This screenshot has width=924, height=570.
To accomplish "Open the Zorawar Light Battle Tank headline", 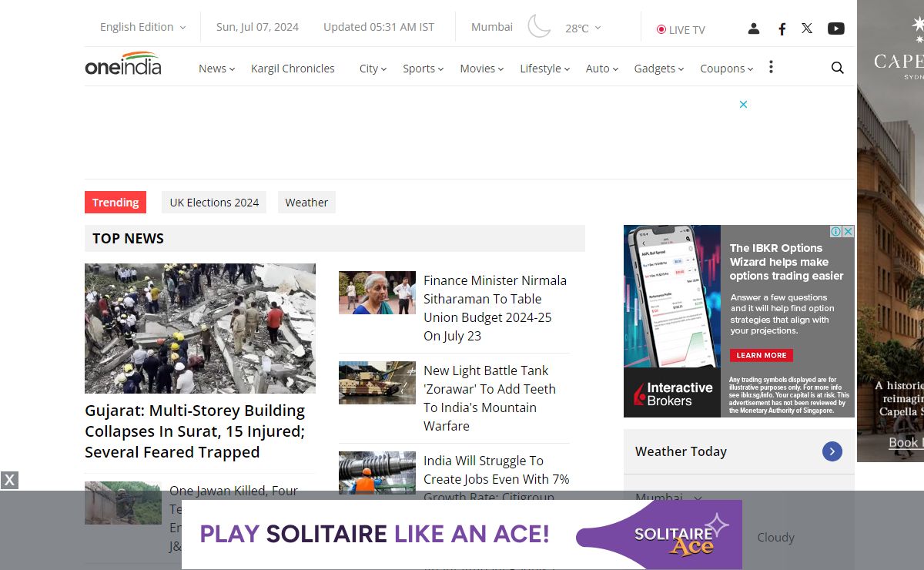I will tap(490, 398).
